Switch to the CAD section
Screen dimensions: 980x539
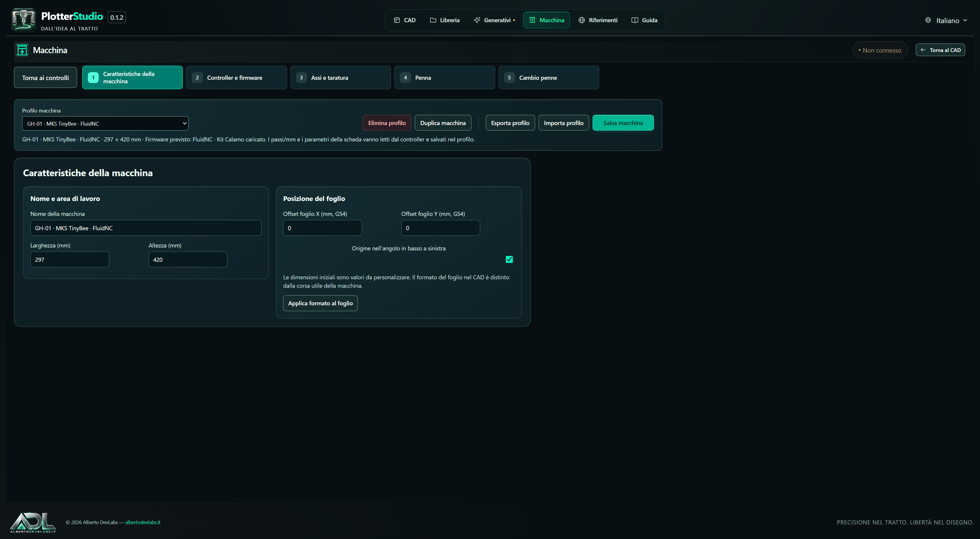click(x=405, y=20)
